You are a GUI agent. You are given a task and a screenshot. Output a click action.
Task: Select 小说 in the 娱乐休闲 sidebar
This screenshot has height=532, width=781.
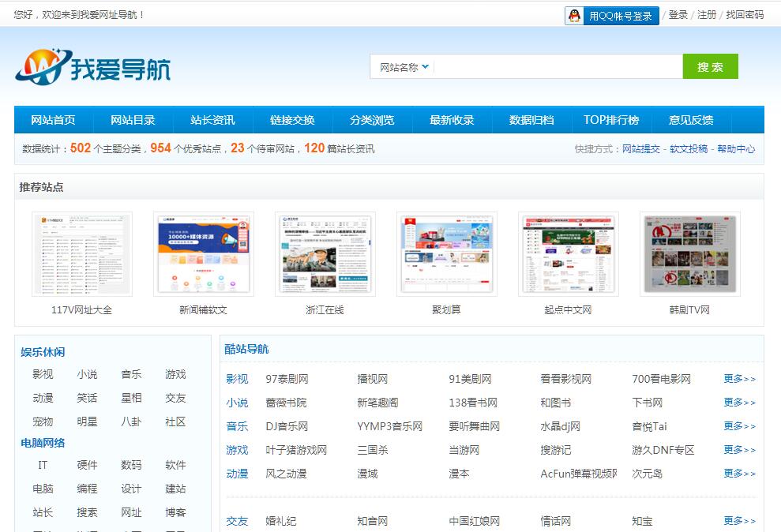[x=87, y=374]
